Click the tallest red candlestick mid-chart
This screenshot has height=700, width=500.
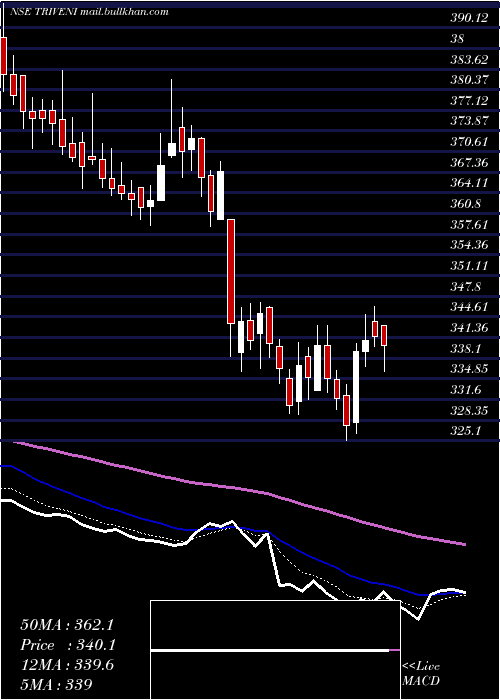pyautogui.click(x=231, y=271)
